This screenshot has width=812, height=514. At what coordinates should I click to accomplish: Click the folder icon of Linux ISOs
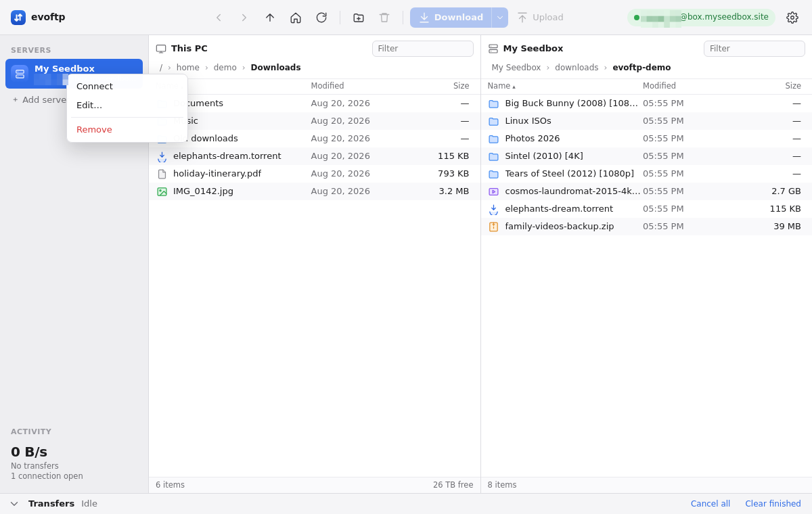tap(493, 121)
